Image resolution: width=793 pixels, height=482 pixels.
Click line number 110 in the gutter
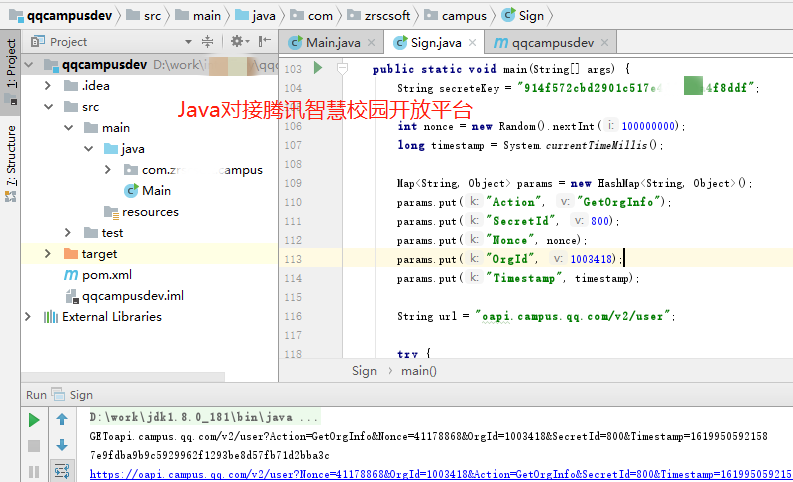(x=293, y=202)
